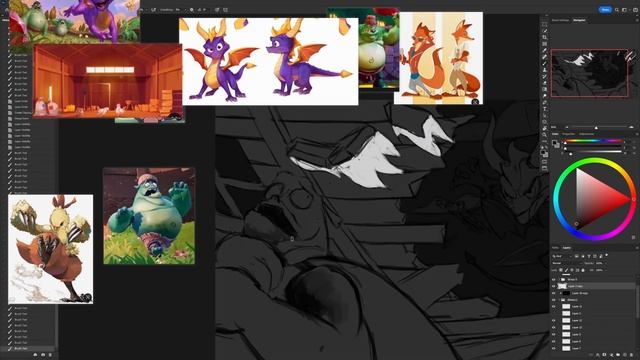Toggle lock image pixels brush icon
This screenshot has width=640, height=360.
coord(567,270)
